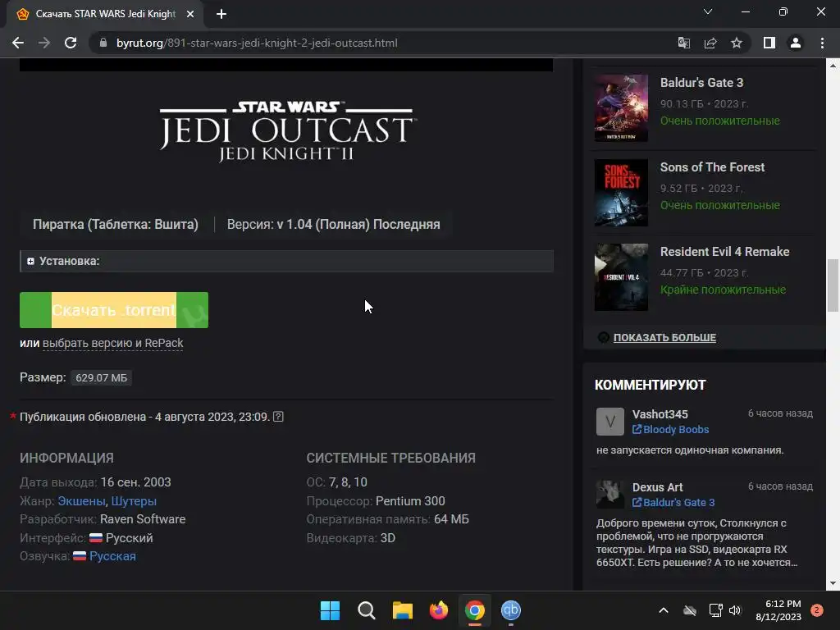Click the browser forward arrow
Image resolution: width=840 pixels, height=630 pixels.
point(44,43)
